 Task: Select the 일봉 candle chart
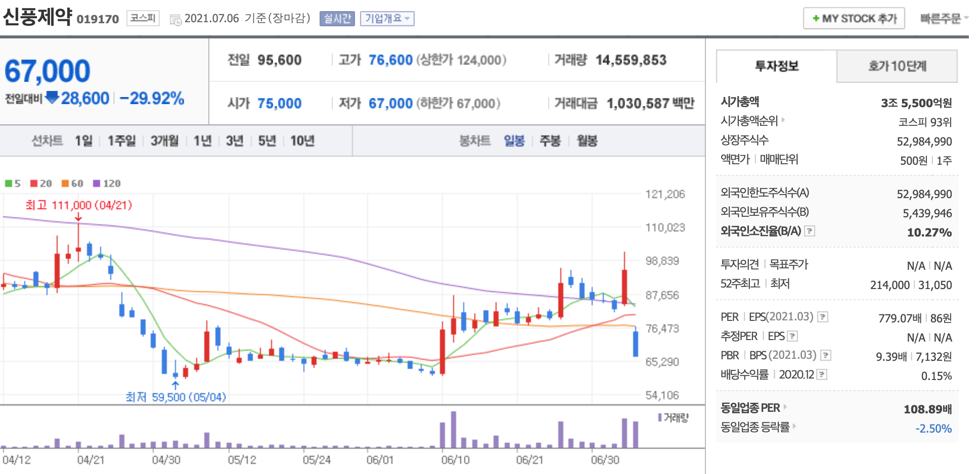coord(514,140)
